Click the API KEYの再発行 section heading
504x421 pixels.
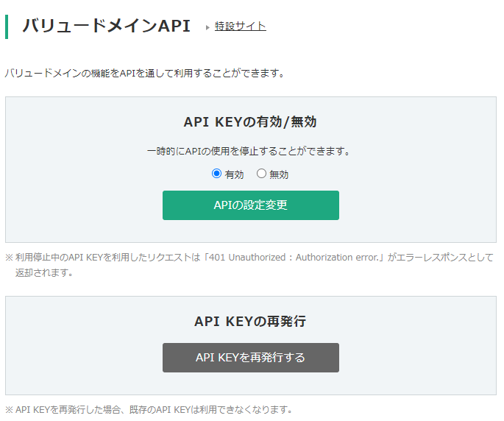click(250, 322)
